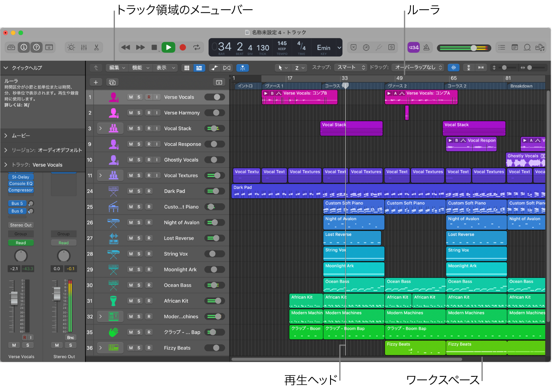Record-enable the Verse Harmony track
Image resolution: width=552 pixels, height=392 pixels.
pyautogui.click(x=149, y=113)
